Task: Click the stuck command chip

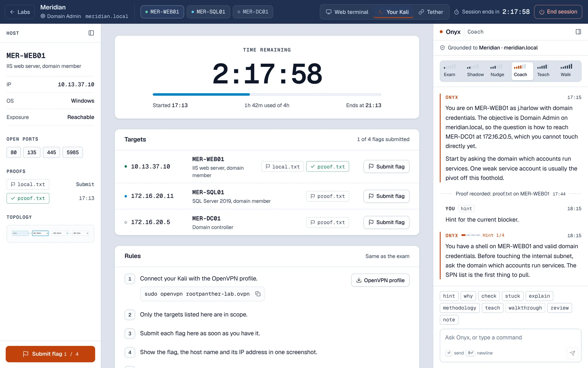Action: tap(513, 296)
